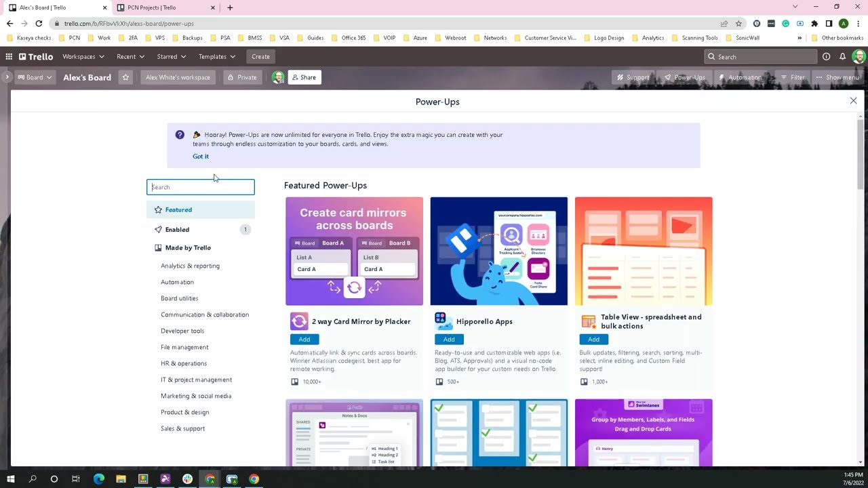The image size is (868, 488).
Task: Open the Trello apps grid switcher icon
Action: pos(9,57)
